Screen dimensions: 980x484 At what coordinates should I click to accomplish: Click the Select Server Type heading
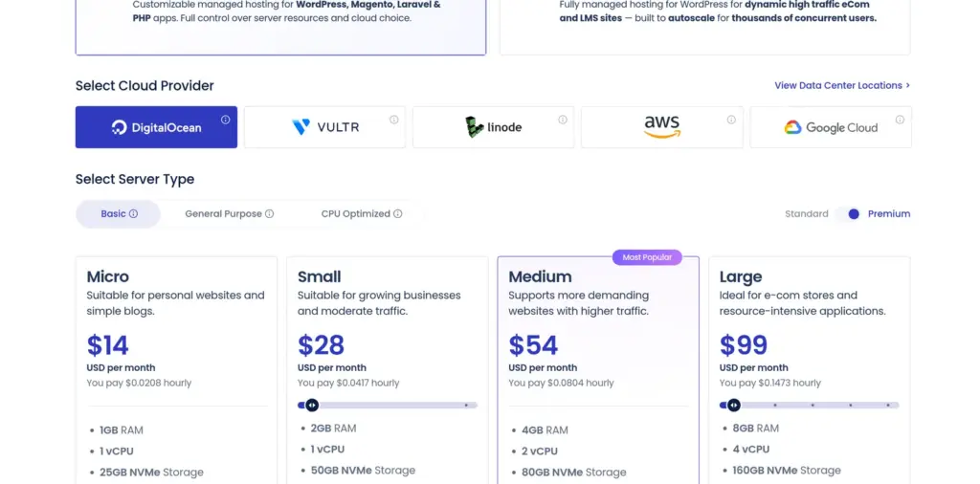coord(135,179)
